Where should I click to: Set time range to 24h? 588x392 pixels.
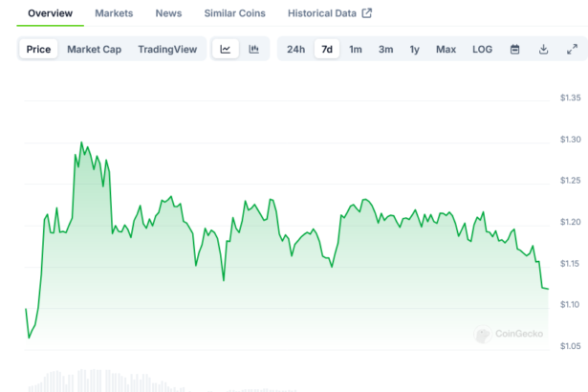click(x=295, y=49)
